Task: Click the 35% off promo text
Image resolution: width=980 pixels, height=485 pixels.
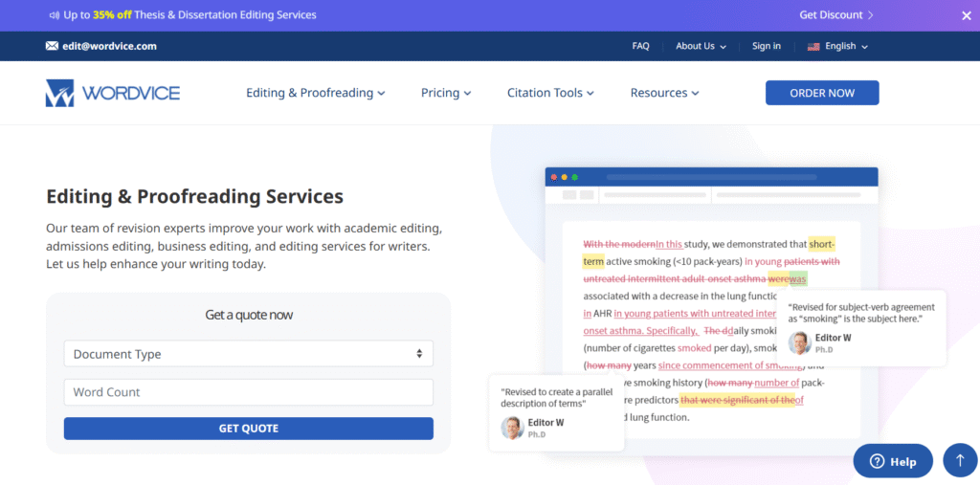Action: point(112,15)
